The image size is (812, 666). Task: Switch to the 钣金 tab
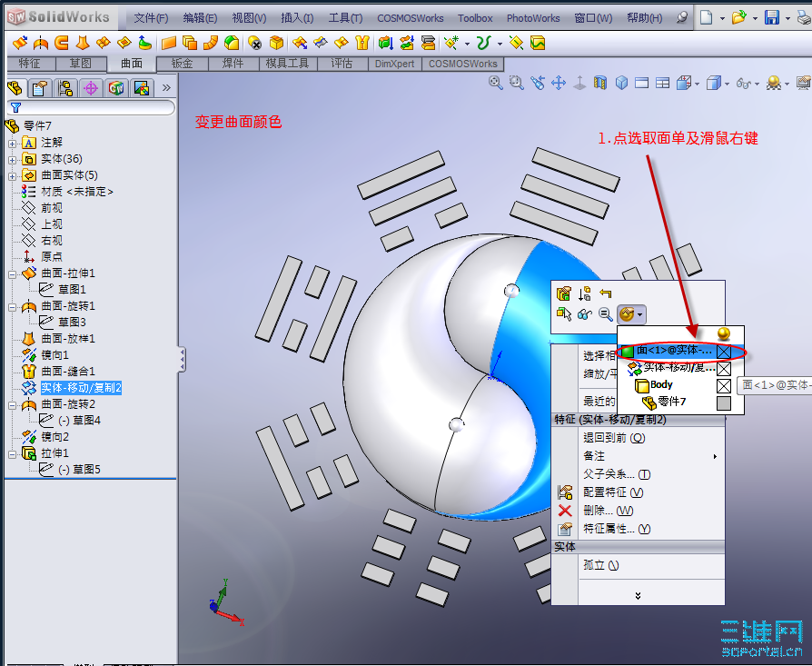coord(183,64)
